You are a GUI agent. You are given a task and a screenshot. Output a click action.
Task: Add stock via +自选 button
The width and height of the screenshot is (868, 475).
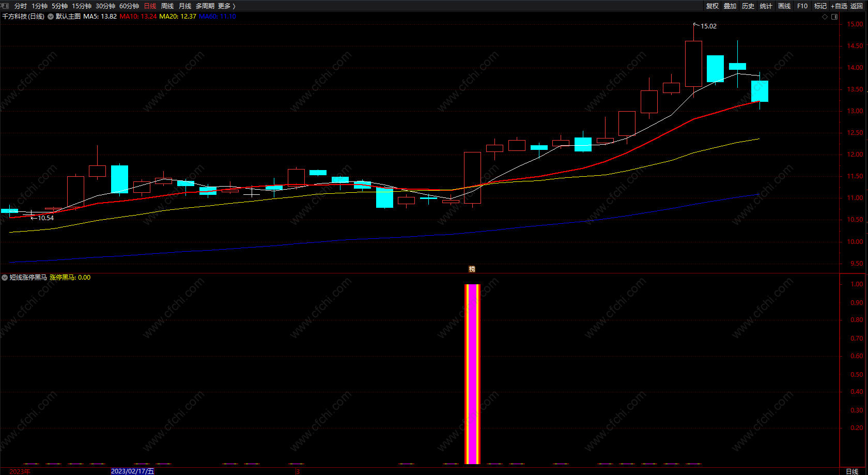tap(839, 6)
